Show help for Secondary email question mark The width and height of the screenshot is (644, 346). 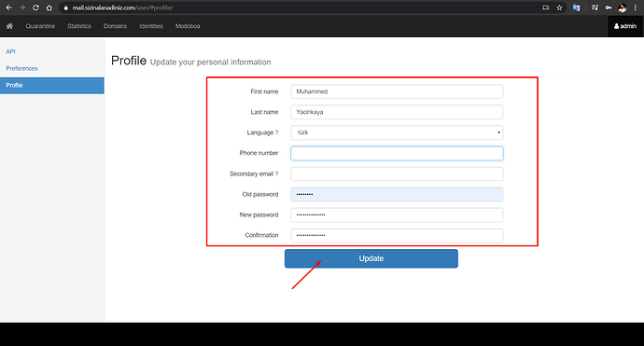276,173
